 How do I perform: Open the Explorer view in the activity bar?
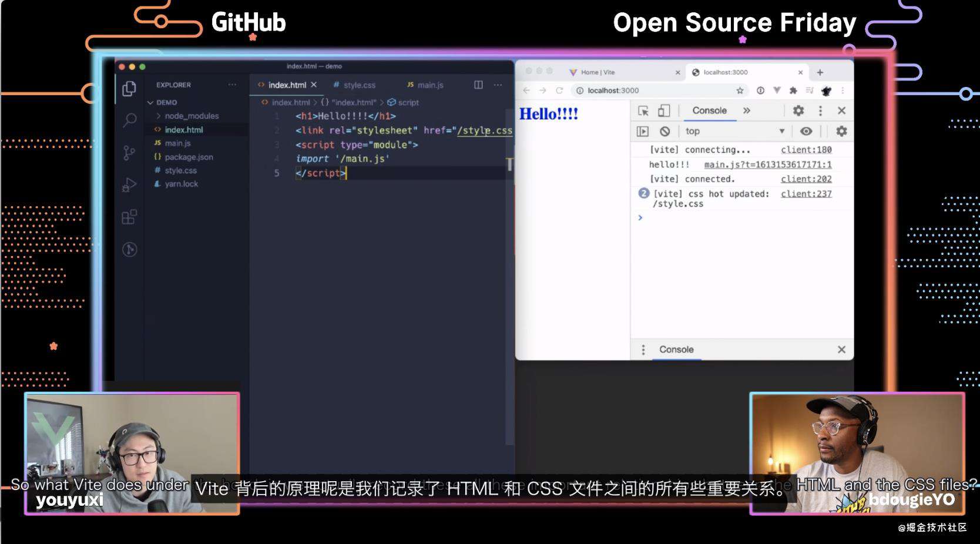pyautogui.click(x=129, y=89)
